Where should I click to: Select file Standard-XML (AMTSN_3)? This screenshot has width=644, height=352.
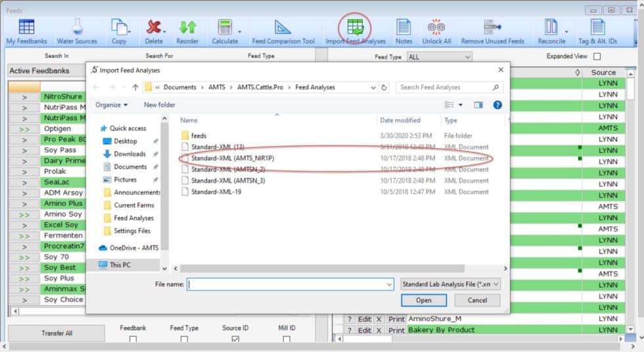coord(228,180)
